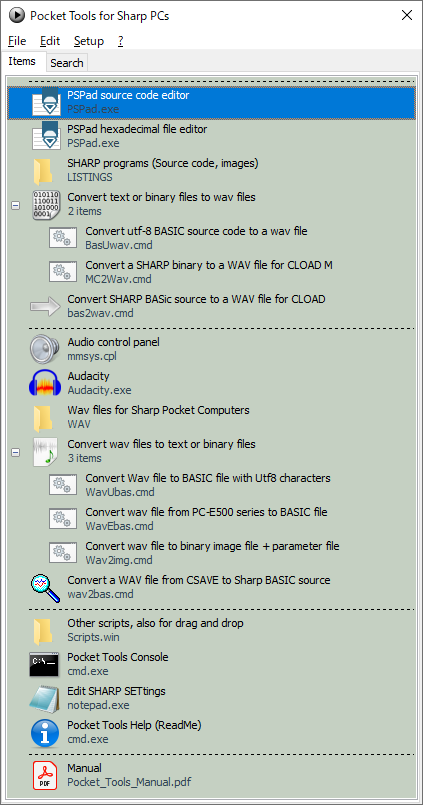Viewport: 423px width, 805px height.
Task: Click the arrow icon beside bas2wav.cmd
Action: click(x=45, y=306)
